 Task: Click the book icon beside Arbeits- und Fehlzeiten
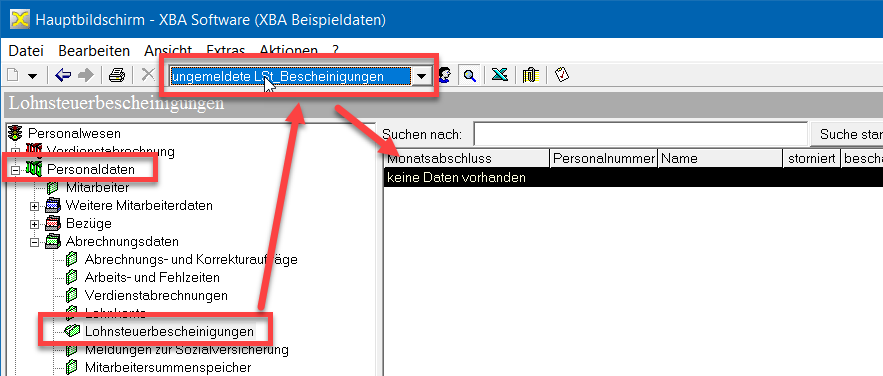pos(72,277)
